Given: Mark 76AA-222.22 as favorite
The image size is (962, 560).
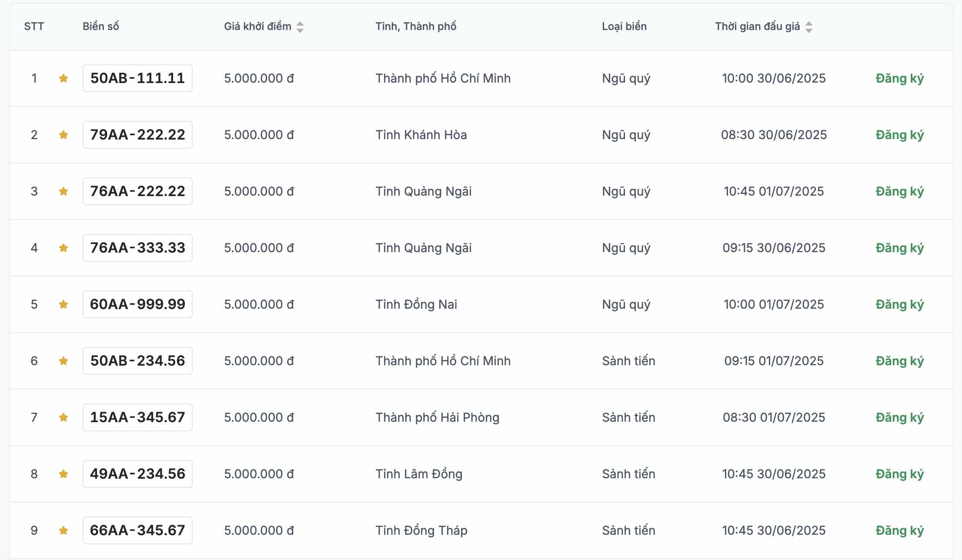Looking at the screenshot, I should pos(63,191).
